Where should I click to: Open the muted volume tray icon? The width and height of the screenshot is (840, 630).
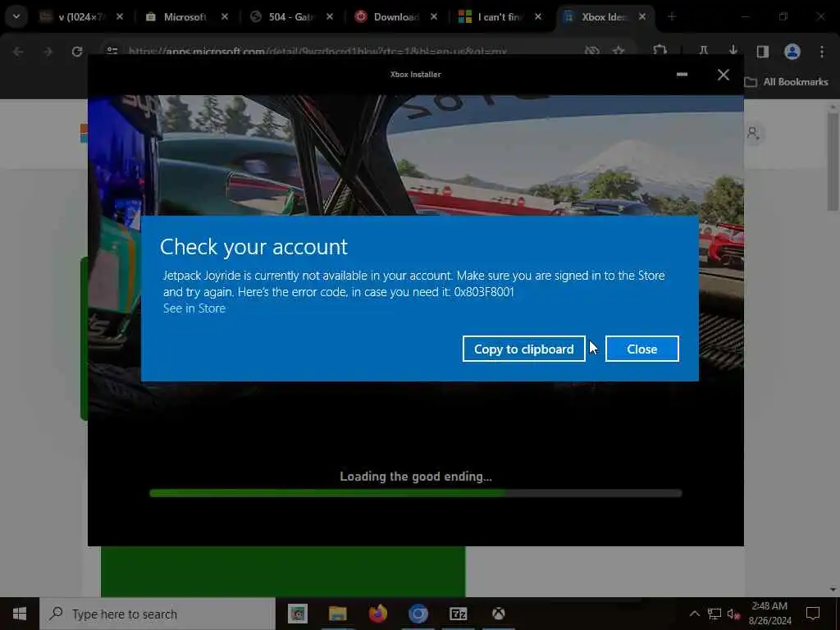733,614
